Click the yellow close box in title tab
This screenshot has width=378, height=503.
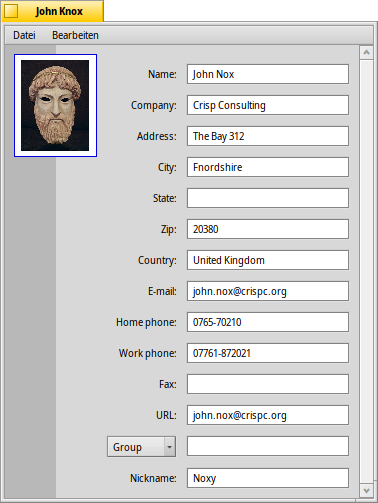(x=11, y=11)
